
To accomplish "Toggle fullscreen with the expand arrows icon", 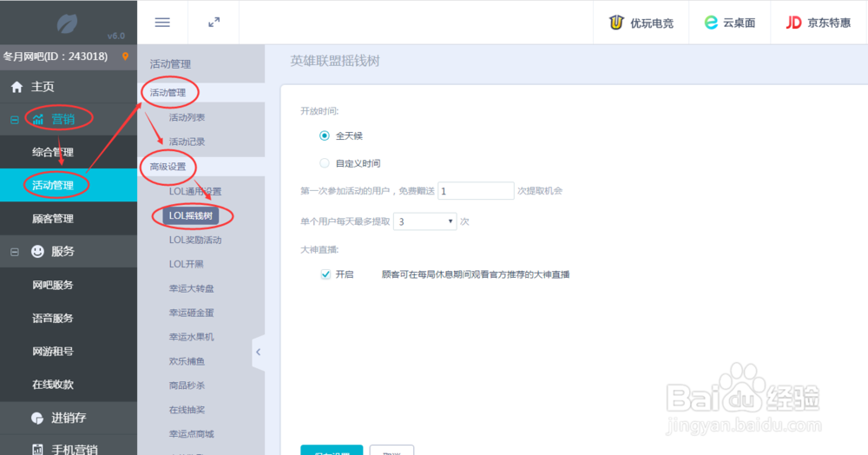I will coord(214,22).
